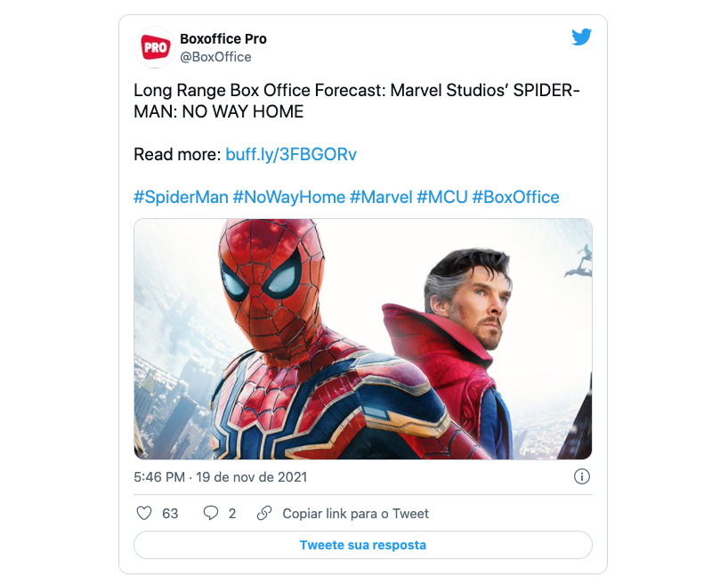Image resolution: width=728 pixels, height=585 pixels.
Task: Click the Twitter bird logo icon
Action: [582, 37]
